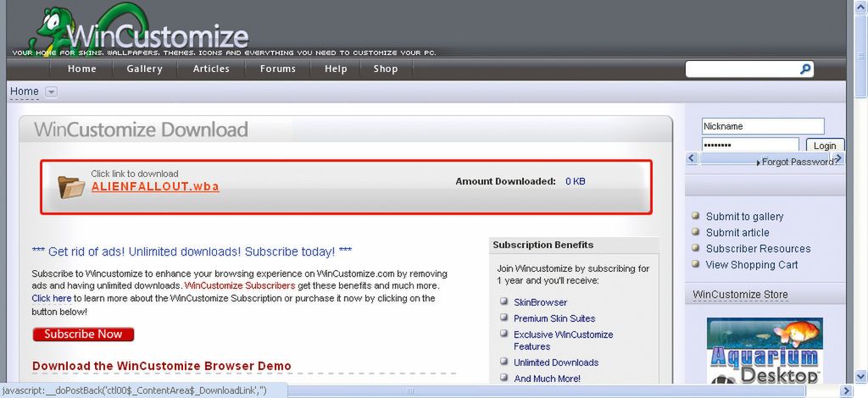The height and width of the screenshot is (398, 868).
Task: Open the Premium Skin Suites link
Action: (554, 318)
